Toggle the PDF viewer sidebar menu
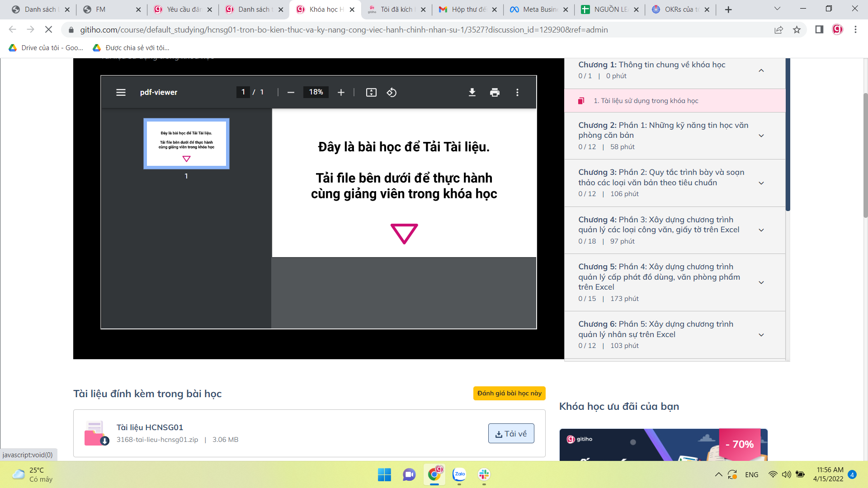Screen dimensions: 868x488 121,92
